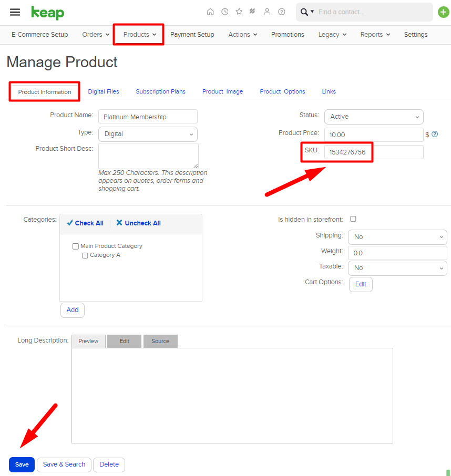
Task: Switch to Product Options tab
Action: pos(282,91)
